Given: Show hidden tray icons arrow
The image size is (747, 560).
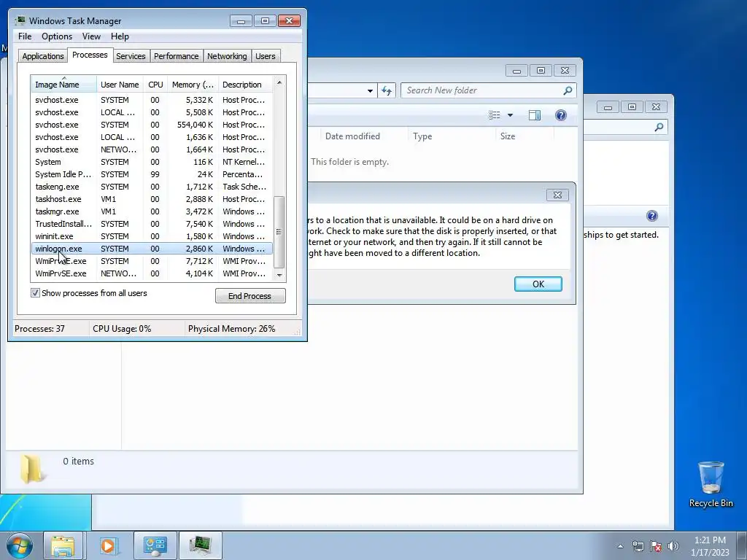Looking at the screenshot, I should 620,546.
